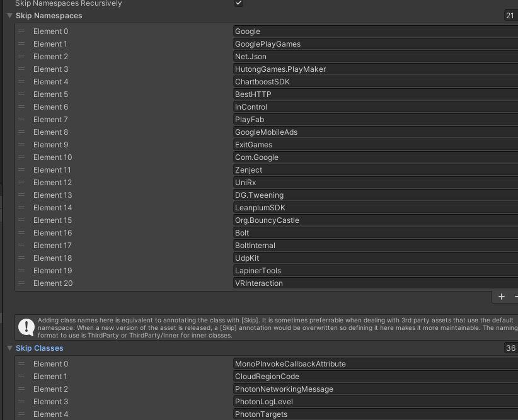518x420 pixels.
Task: Edit the InControl namespace field
Action: [x=376, y=107]
